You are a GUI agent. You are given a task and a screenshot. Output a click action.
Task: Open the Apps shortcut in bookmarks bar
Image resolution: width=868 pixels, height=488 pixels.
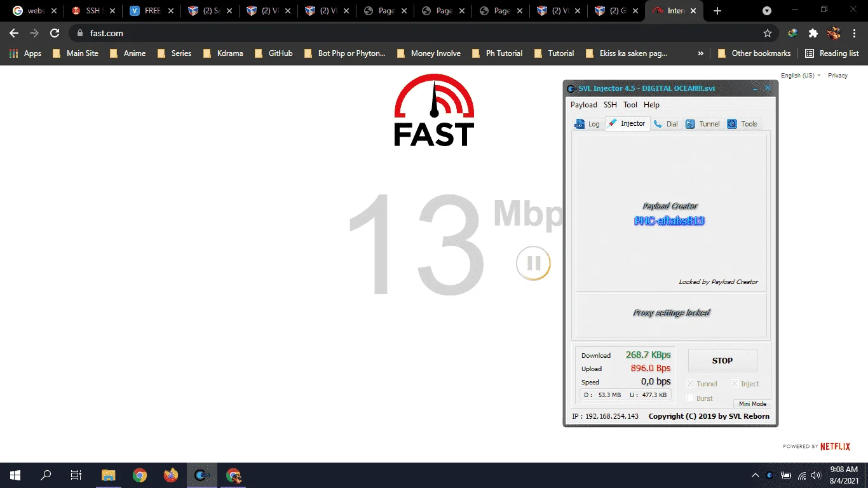pos(25,53)
